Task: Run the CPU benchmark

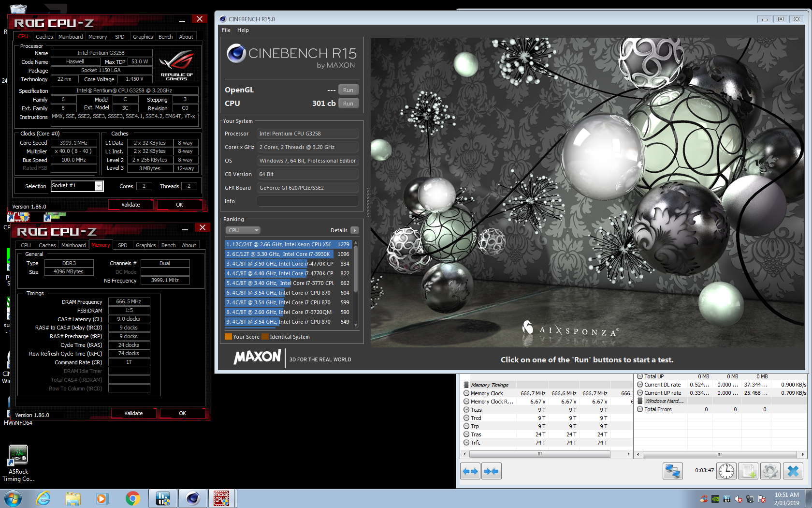Action: (348, 104)
